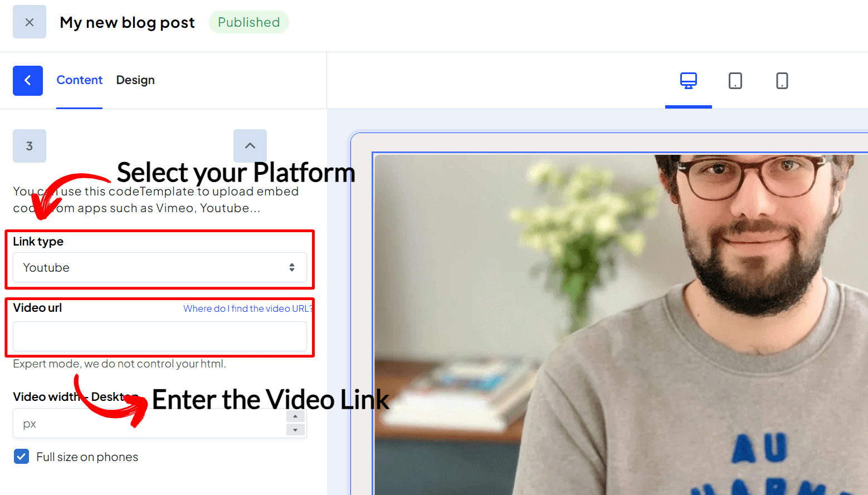Click the Link type selector arrows

tap(292, 267)
